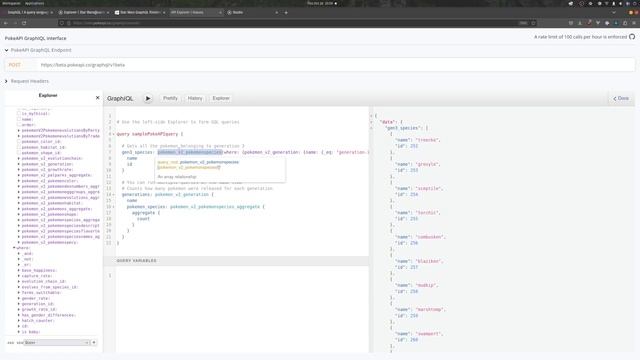Expand the generation_id filter

(19, 304)
